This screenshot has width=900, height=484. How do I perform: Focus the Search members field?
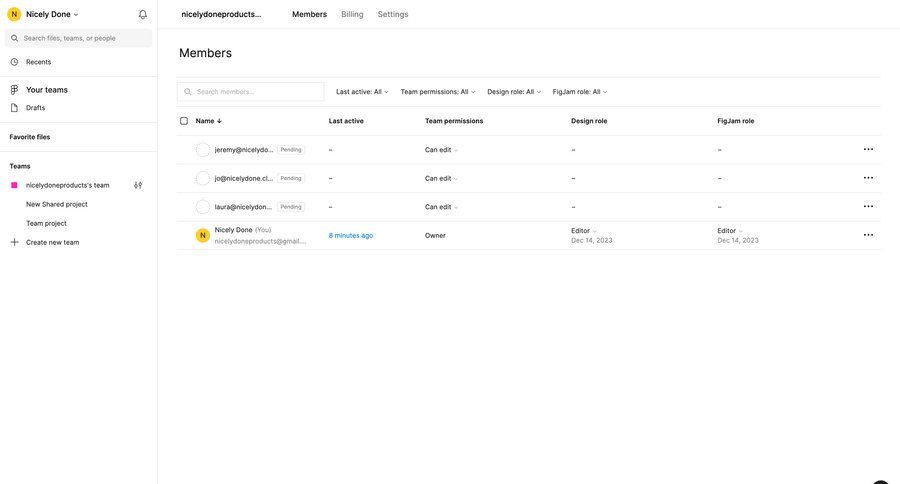point(251,92)
